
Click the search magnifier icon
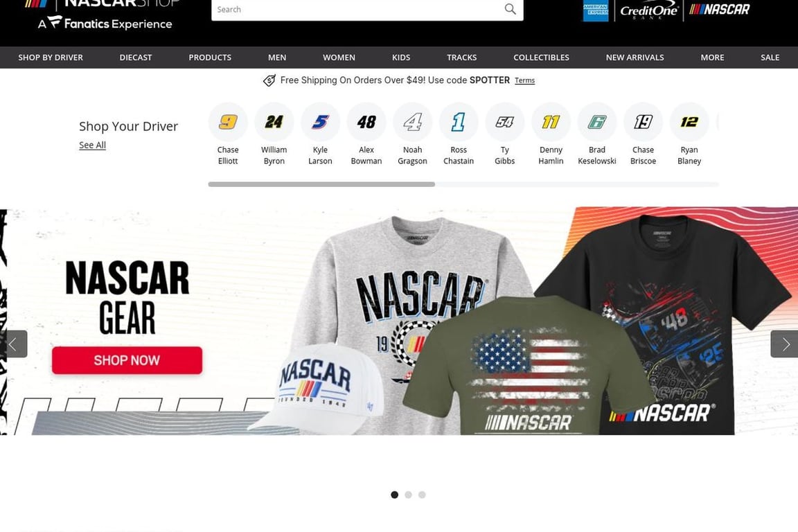tap(510, 8)
